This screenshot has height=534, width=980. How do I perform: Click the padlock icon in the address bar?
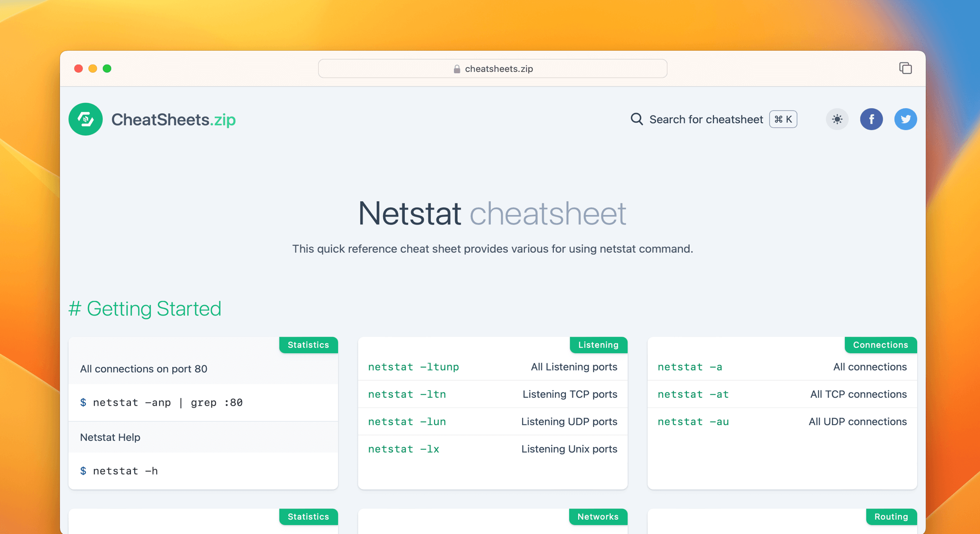pyautogui.click(x=456, y=68)
